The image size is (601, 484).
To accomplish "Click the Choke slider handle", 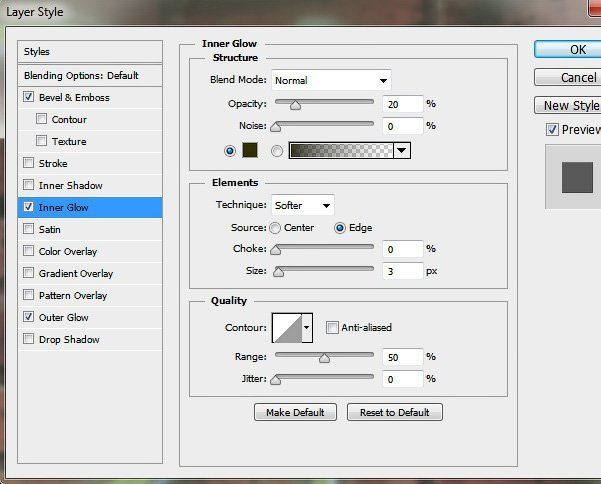I will (x=276, y=250).
